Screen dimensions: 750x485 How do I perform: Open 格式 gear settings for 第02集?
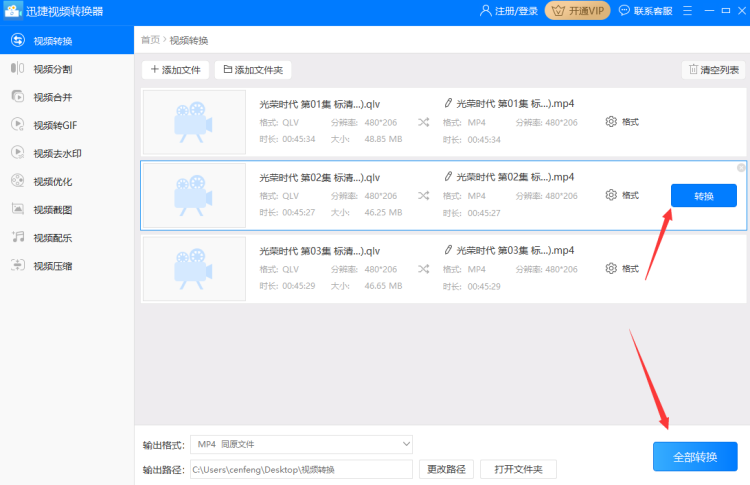click(622, 195)
